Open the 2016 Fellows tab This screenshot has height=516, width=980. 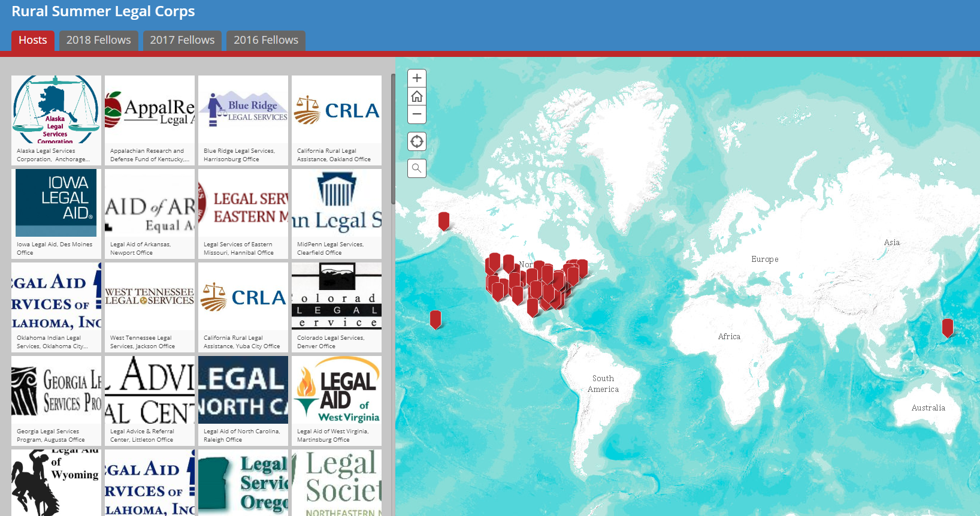(266, 41)
